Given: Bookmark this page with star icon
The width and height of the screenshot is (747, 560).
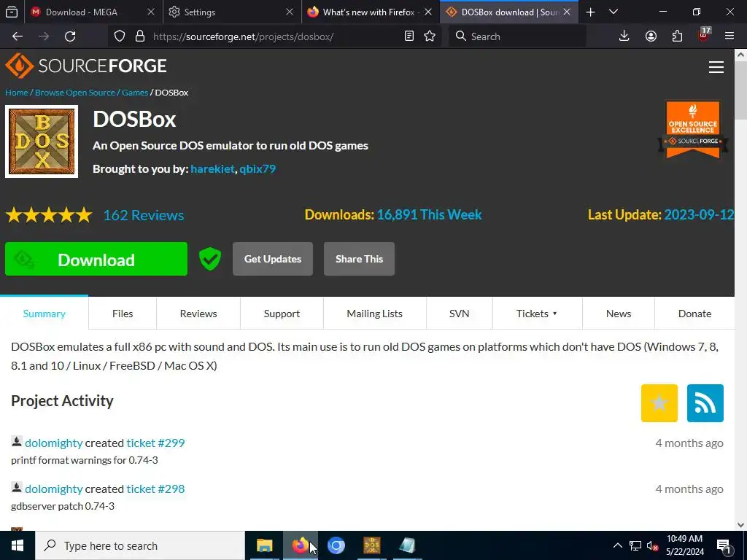Looking at the screenshot, I should pos(430,36).
